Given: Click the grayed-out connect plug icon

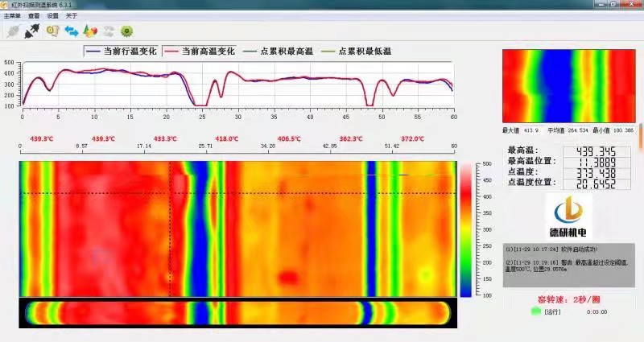Looking at the screenshot, I should (13, 31).
